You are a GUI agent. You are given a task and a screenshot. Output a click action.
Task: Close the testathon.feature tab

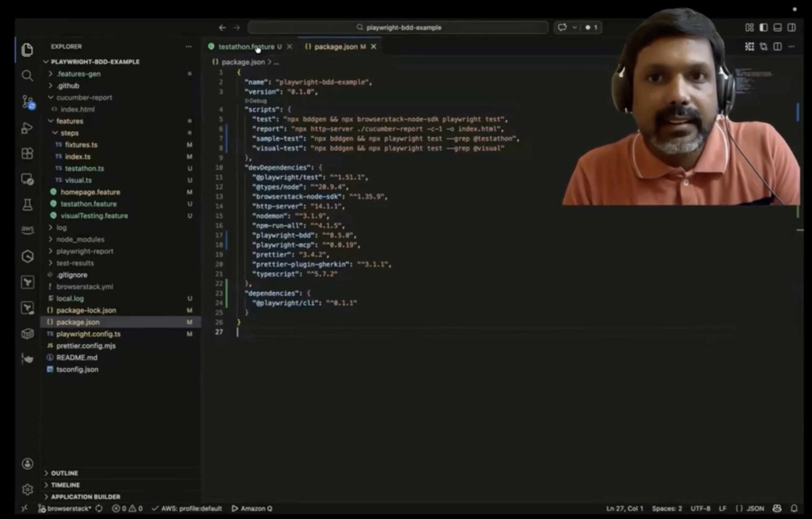pyautogui.click(x=290, y=47)
